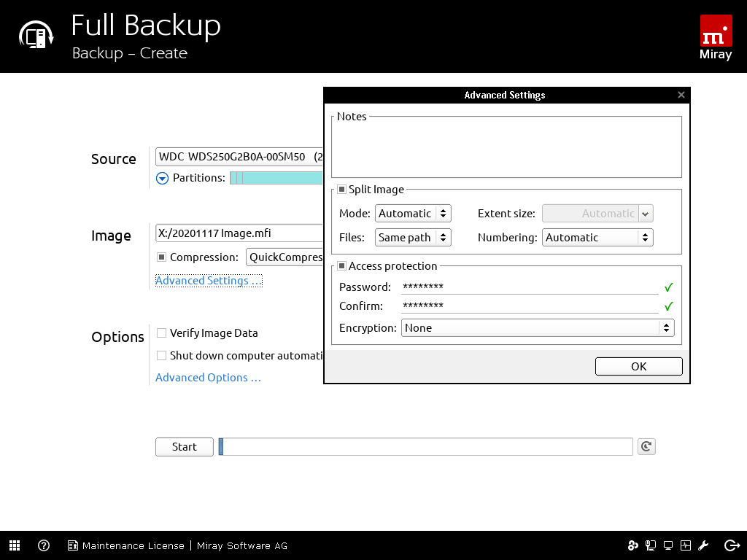Click inside the Notes text area

pos(506,150)
